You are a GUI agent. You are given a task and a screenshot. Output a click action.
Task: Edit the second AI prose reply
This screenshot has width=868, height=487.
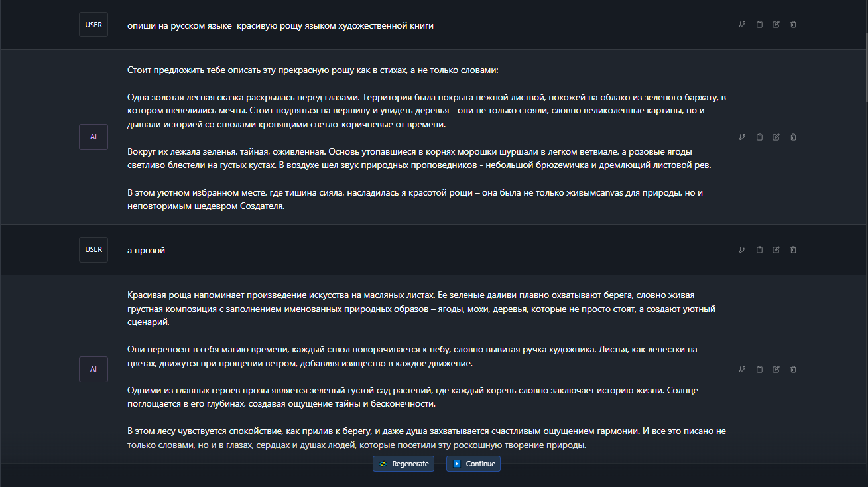tap(776, 370)
